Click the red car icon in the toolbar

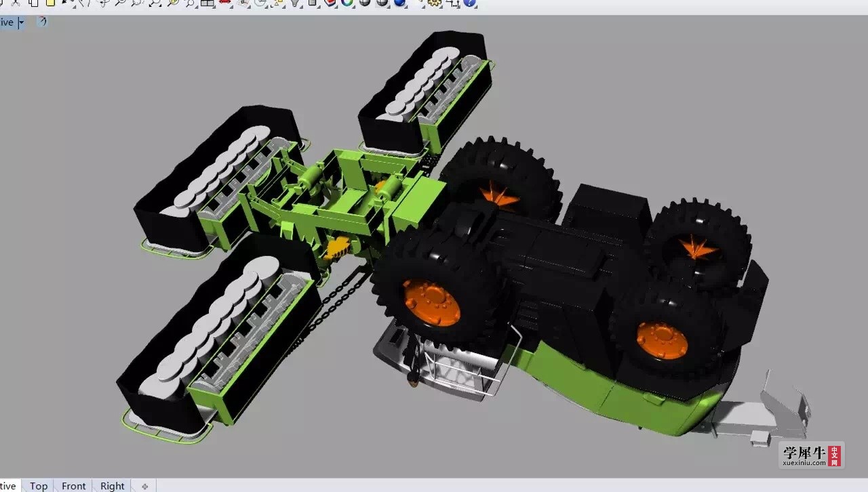tap(225, 3)
